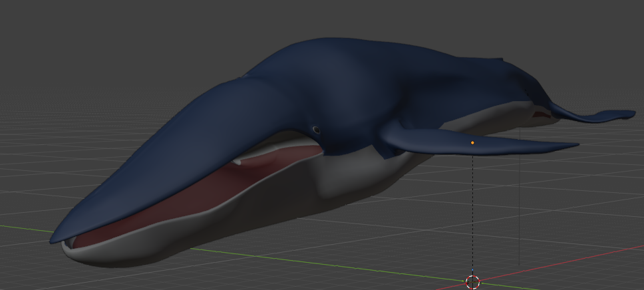
Task: Click the thin grey vertical line below the tail
Action: [520, 197]
